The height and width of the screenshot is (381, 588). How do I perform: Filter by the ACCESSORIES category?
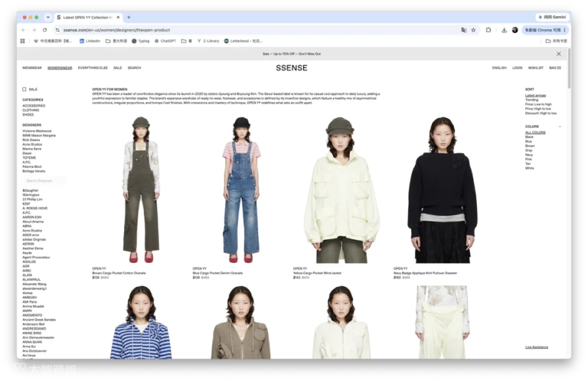(x=34, y=106)
